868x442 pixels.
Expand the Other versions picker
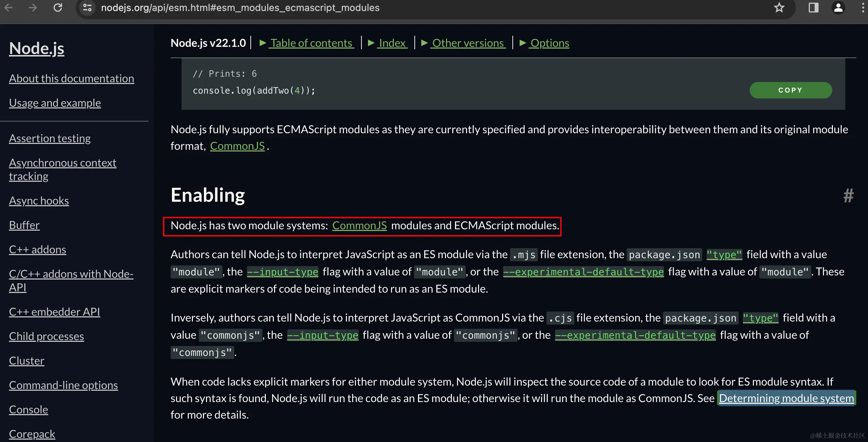pyautogui.click(x=468, y=43)
